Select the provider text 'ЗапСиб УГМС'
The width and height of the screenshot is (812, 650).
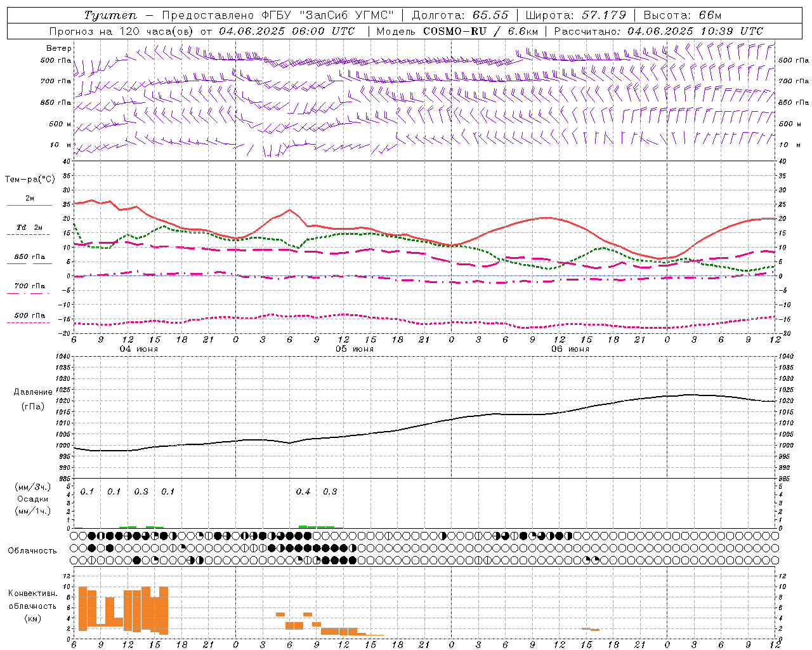click(x=347, y=15)
